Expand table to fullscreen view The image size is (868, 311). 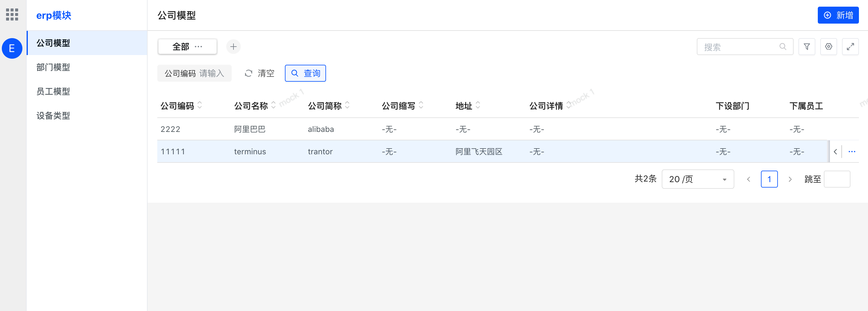click(850, 47)
